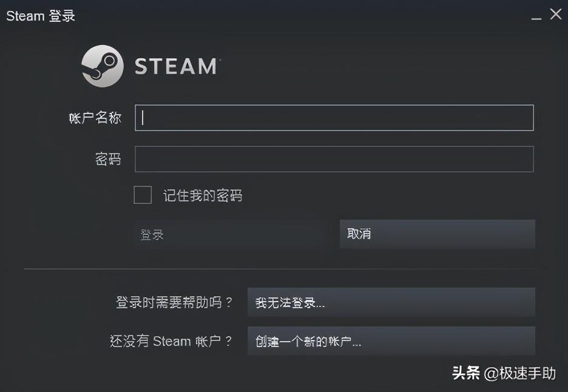Click the STEAM wordmark next to the logo
This screenshot has height=392, width=568.
click(175, 66)
